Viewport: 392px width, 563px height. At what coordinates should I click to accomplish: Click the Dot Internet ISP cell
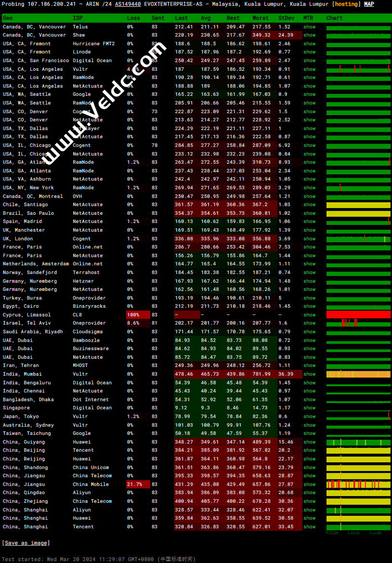[91, 399]
